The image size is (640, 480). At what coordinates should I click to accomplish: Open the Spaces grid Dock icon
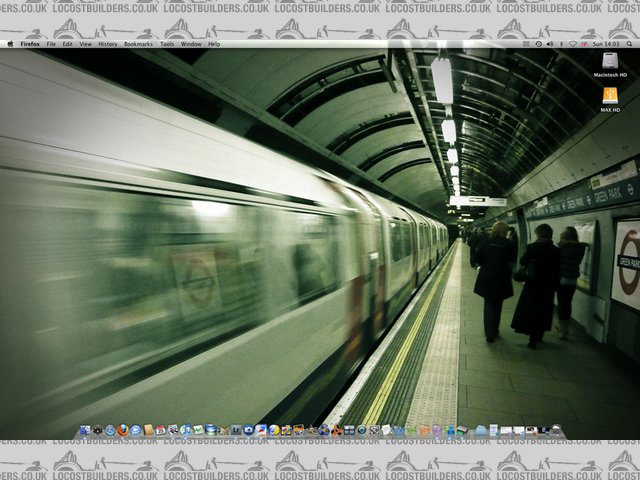349,430
